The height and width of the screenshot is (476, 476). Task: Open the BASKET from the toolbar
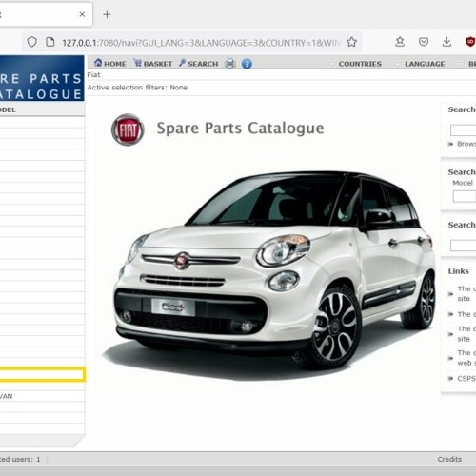pos(153,64)
